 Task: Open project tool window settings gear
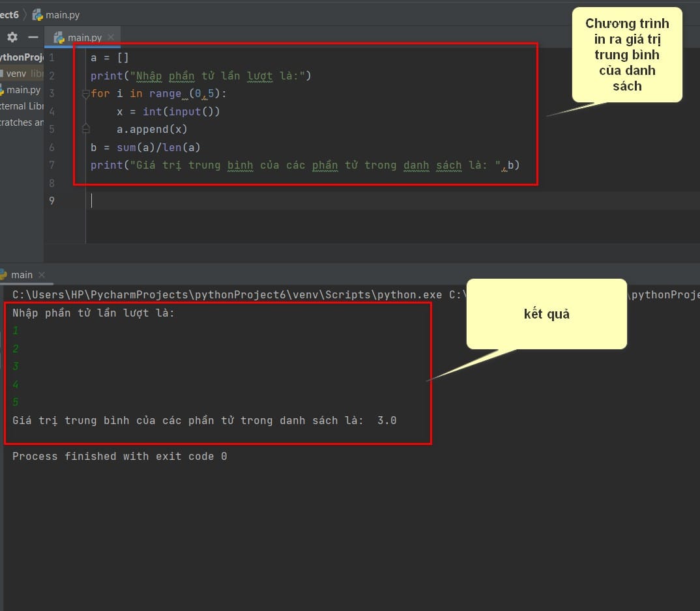[x=12, y=37]
